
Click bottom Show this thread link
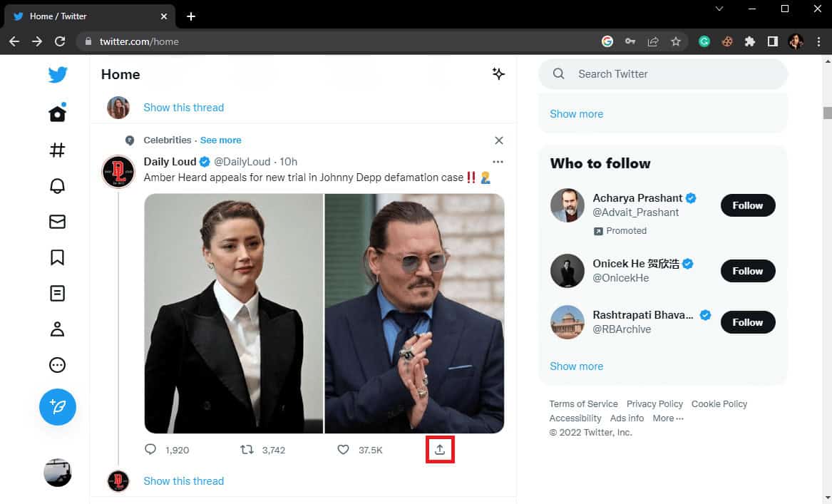tap(184, 481)
